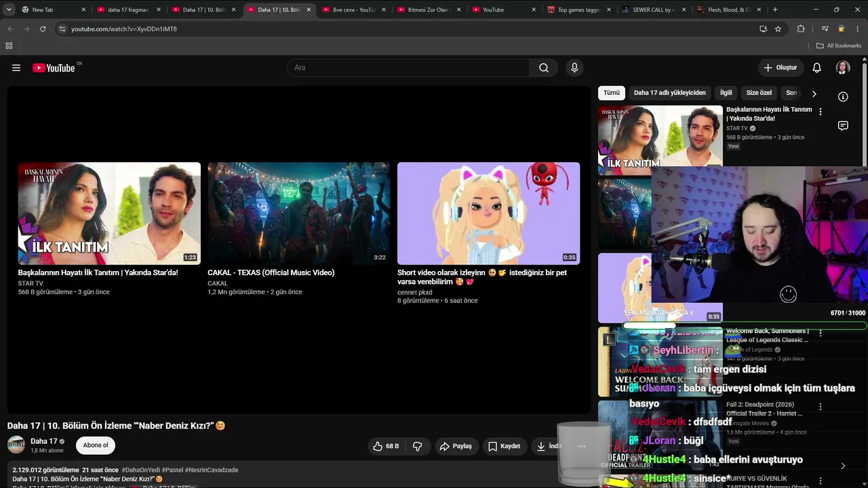Open the CAKAL channel link under end-screen video

(218, 283)
